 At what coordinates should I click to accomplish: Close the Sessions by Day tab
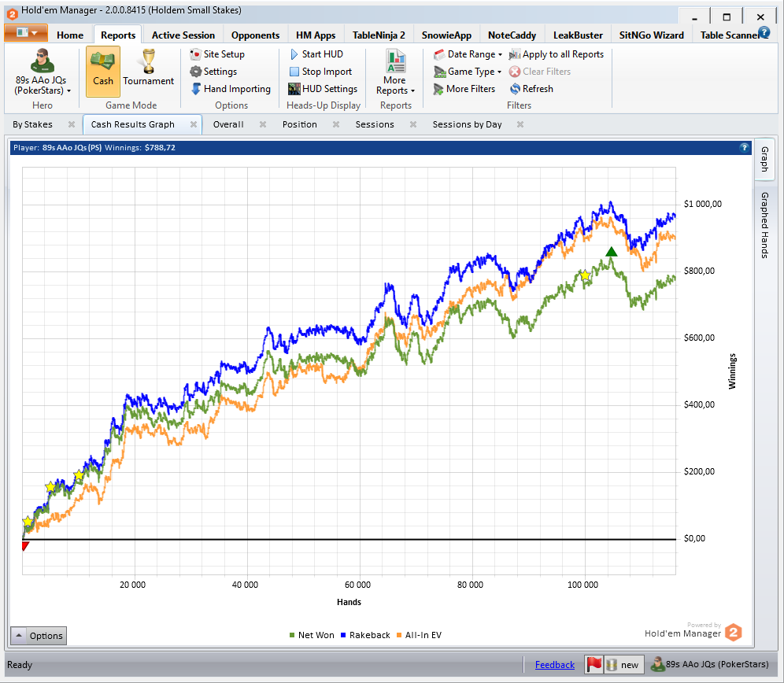click(x=520, y=124)
